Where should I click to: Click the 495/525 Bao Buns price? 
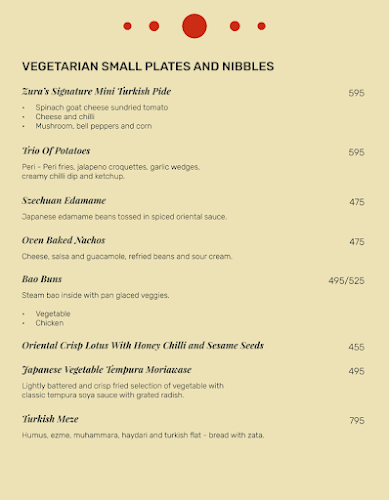[x=346, y=281]
